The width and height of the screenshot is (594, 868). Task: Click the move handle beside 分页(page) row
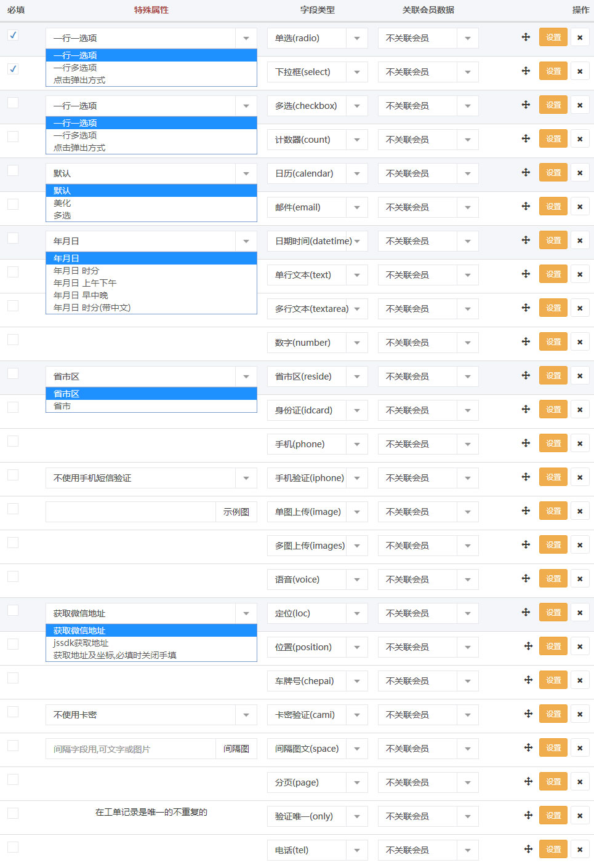[x=528, y=781]
